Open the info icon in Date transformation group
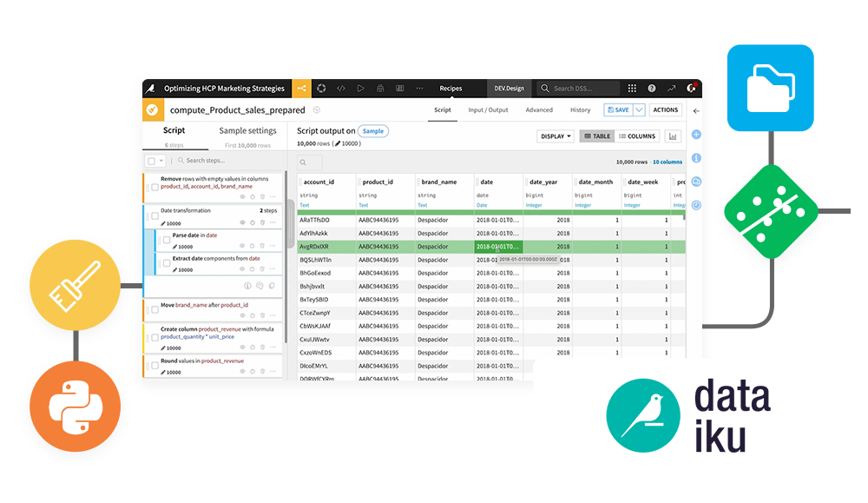 pyautogui.click(x=247, y=286)
